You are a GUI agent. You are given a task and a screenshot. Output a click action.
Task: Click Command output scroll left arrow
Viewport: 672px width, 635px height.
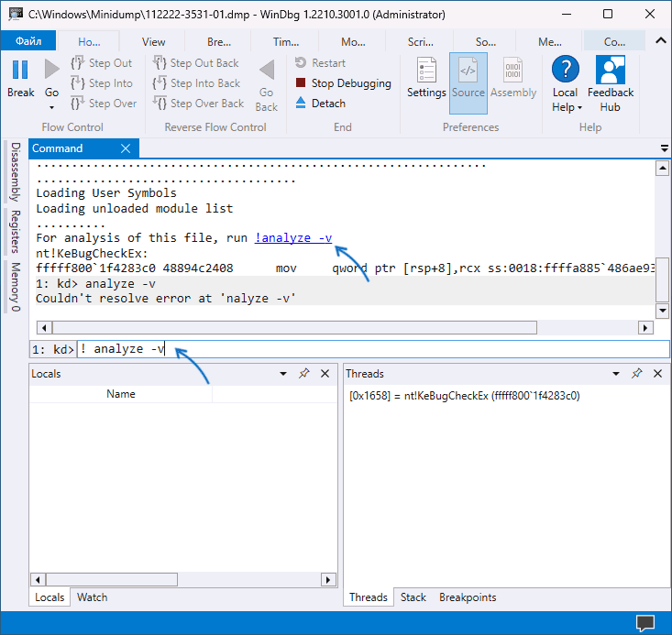pos(44,328)
